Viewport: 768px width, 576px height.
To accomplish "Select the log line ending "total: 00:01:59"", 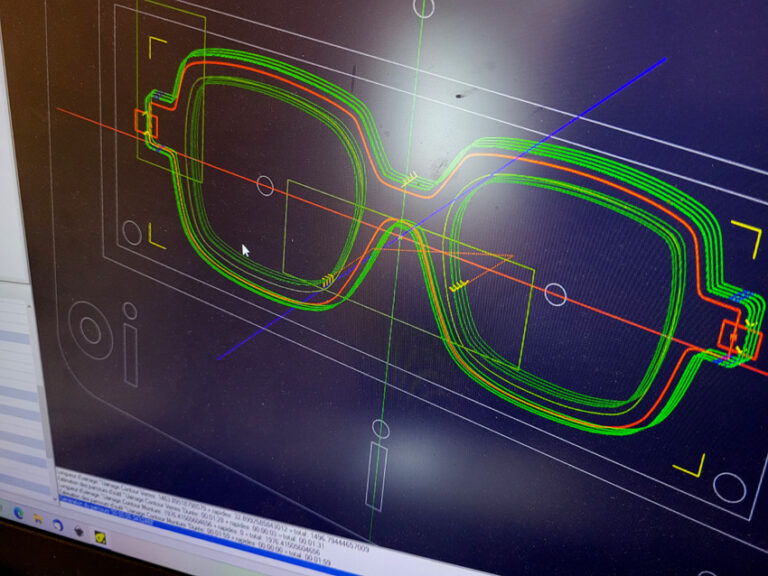I will pos(194,526).
